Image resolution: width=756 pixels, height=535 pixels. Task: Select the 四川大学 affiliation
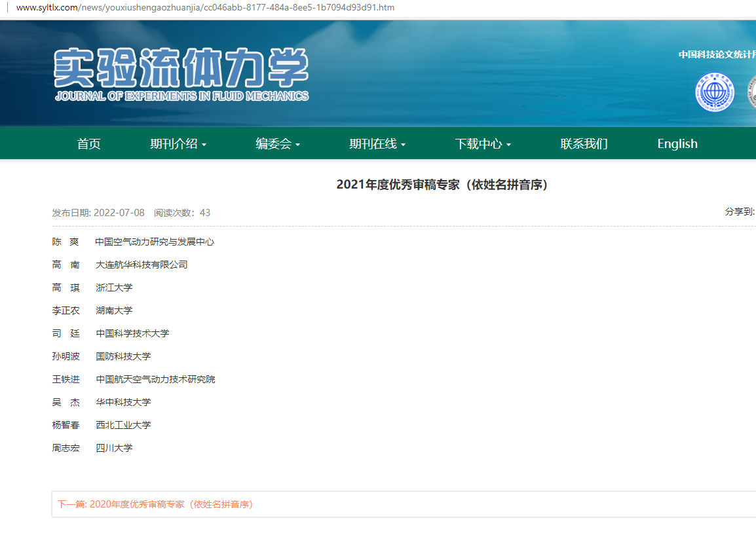(x=114, y=448)
